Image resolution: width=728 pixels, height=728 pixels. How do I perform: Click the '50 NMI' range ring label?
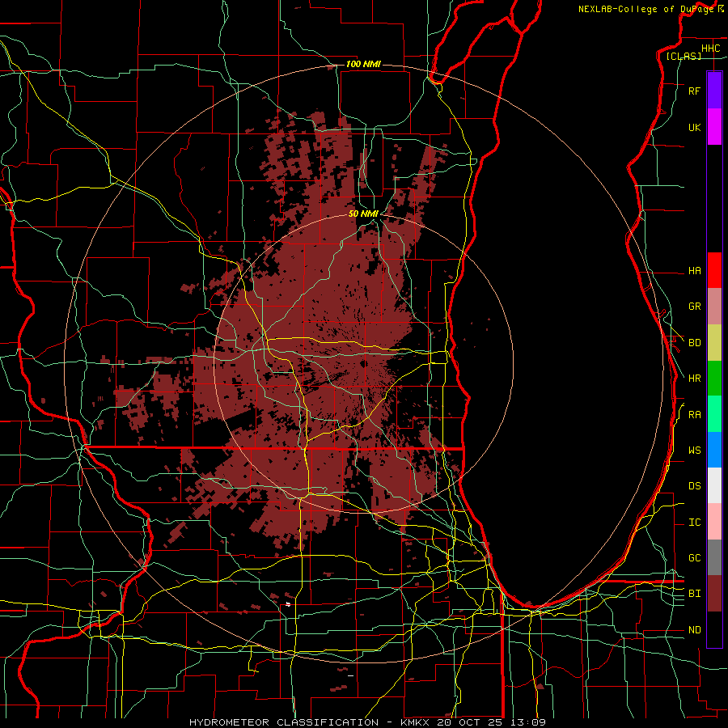(x=363, y=214)
